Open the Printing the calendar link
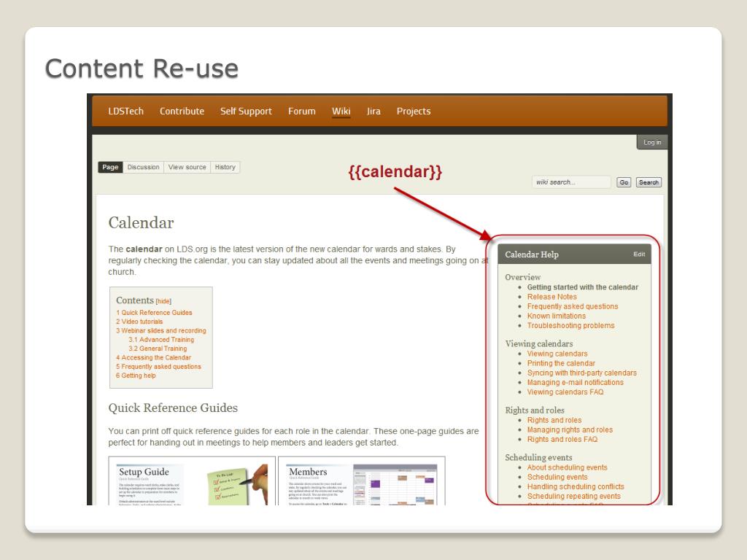Image resolution: width=747 pixels, height=560 pixels. [561, 363]
